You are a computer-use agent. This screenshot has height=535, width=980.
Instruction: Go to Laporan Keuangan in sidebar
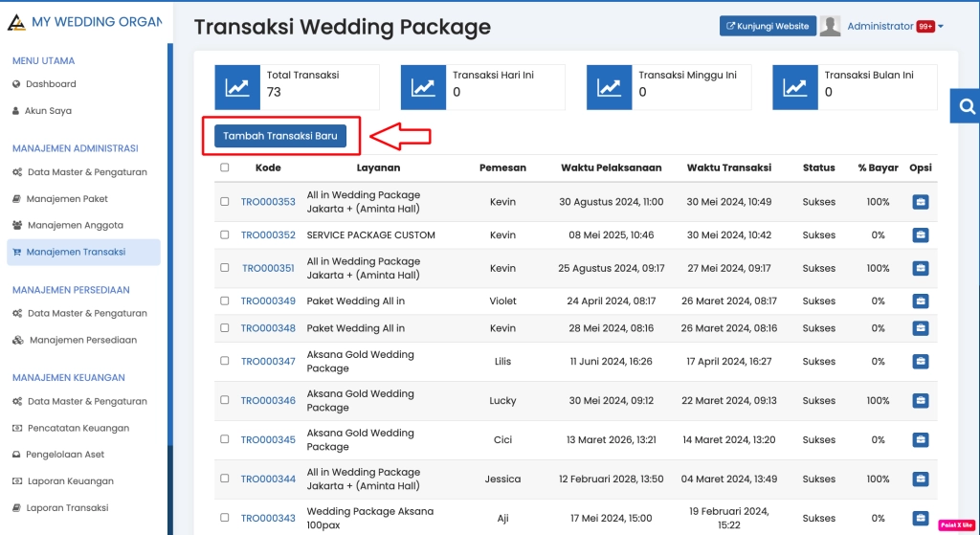point(69,481)
